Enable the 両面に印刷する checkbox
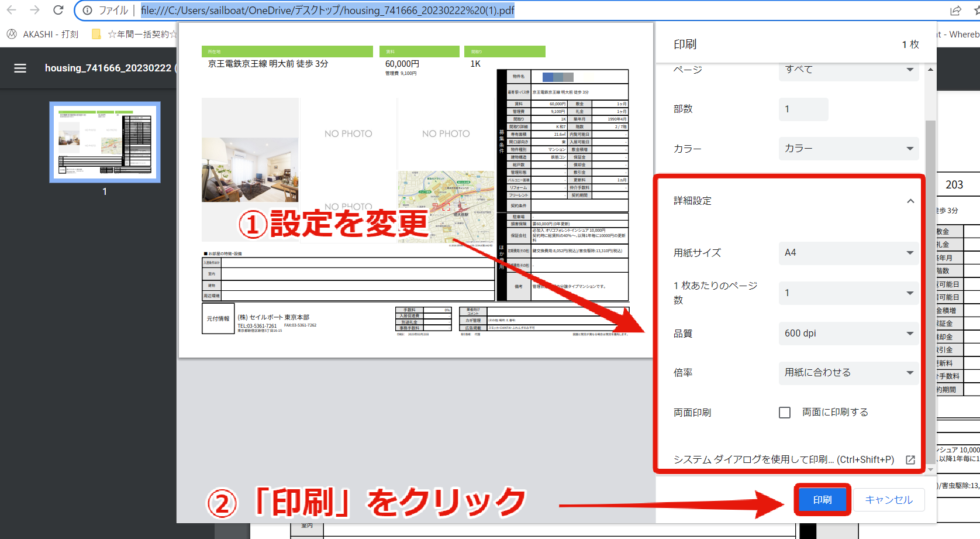The height and width of the screenshot is (539, 980). [x=785, y=413]
